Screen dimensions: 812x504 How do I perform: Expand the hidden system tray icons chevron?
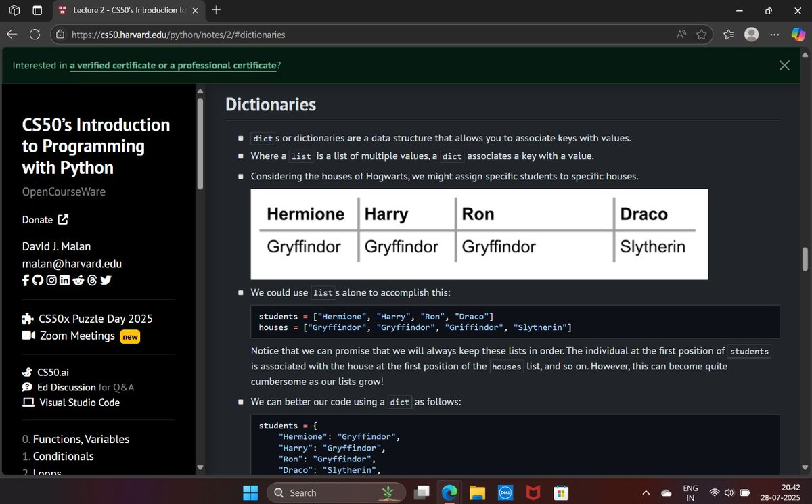click(646, 492)
